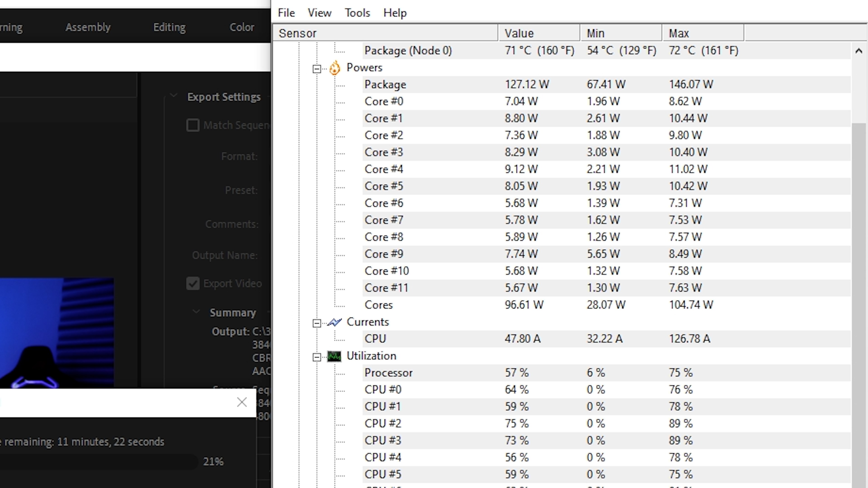The image size is (868, 488).
Task: Toggle the Match Sequence Settings checkbox
Action: (x=193, y=125)
